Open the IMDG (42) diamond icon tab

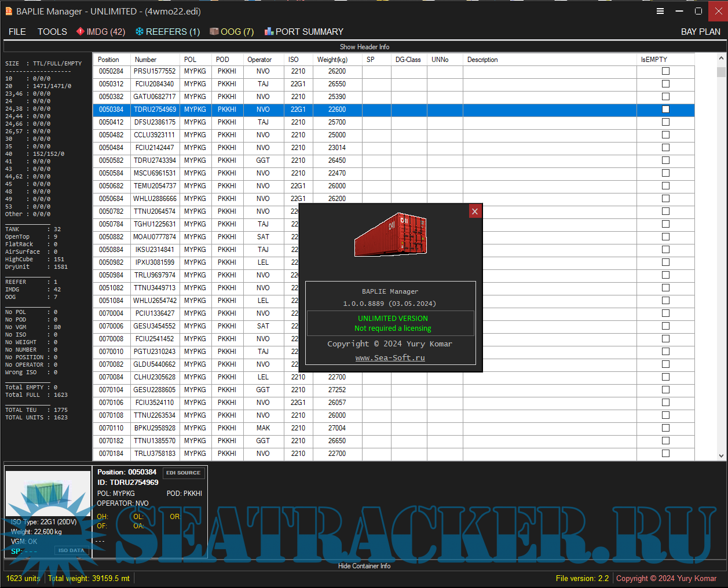(x=81, y=31)
